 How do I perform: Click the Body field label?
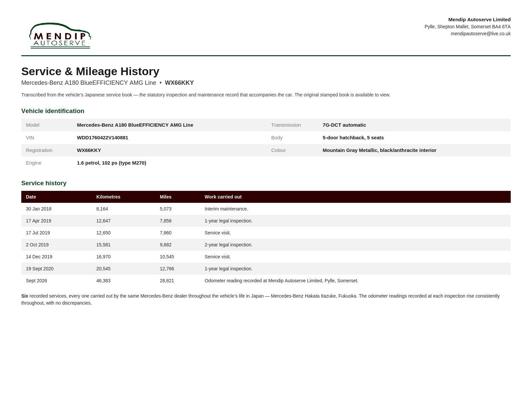(x=277, y=138)
